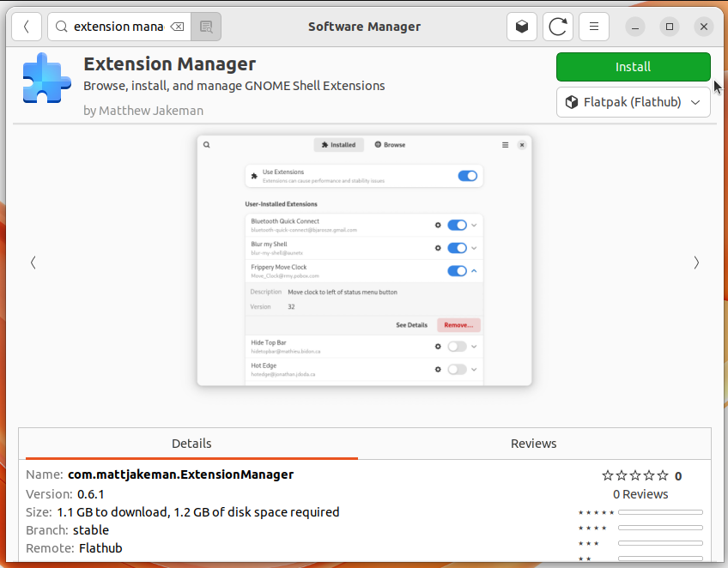Switch to the Reviews tab
Image resolution: width=728 pixels, height=568 pixels.
tap(534, 444)
